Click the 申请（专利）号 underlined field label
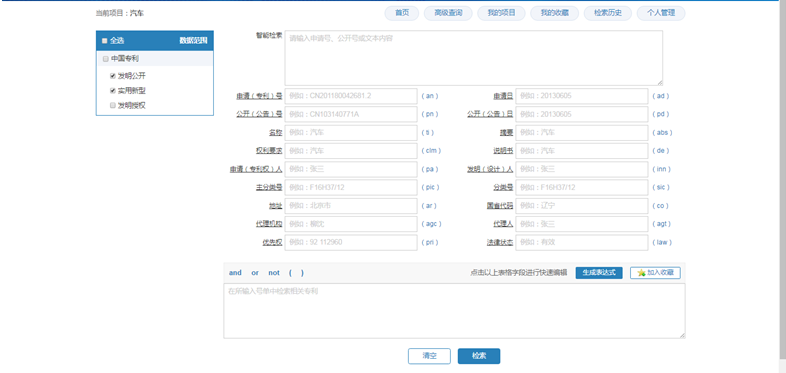The image size is (786, 373). point(259,96)
